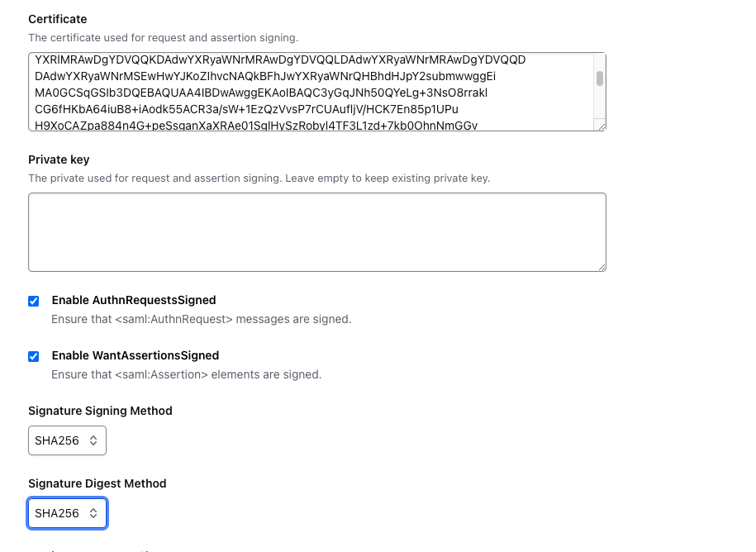Click the Certificate field heading
The width and height of the screenshot is (756, 552).
pyautogui.click(x=58, y=19)
